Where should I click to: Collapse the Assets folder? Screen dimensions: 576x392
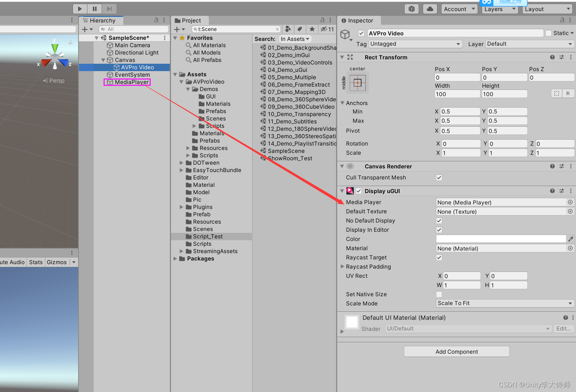(175, 74)
